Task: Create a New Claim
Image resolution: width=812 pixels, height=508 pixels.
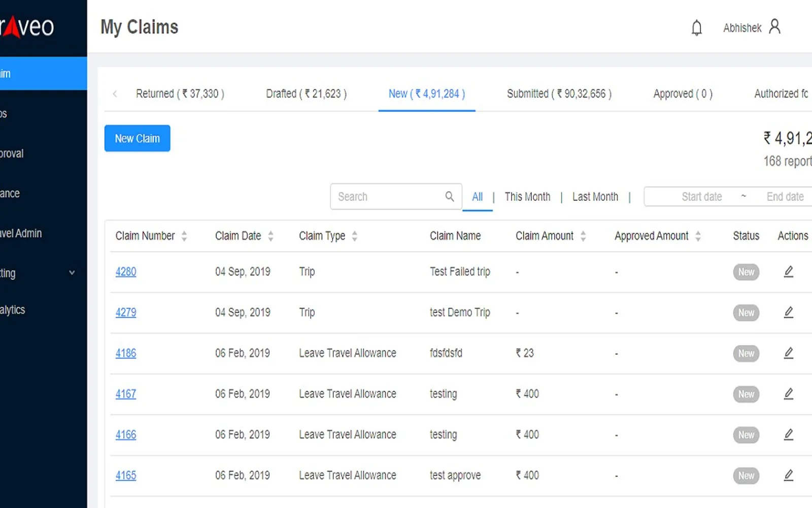Action: pyautogui.click(x=137, y=138)
